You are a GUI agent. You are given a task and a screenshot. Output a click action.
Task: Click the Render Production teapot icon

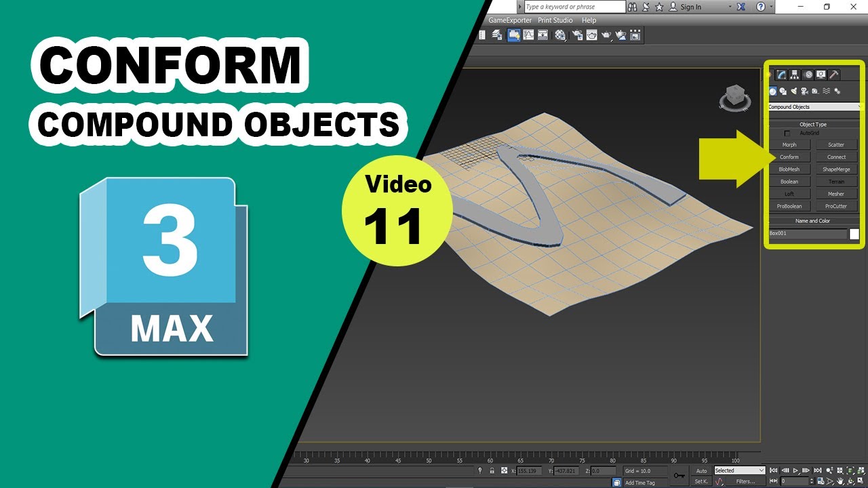click(606, 35)
